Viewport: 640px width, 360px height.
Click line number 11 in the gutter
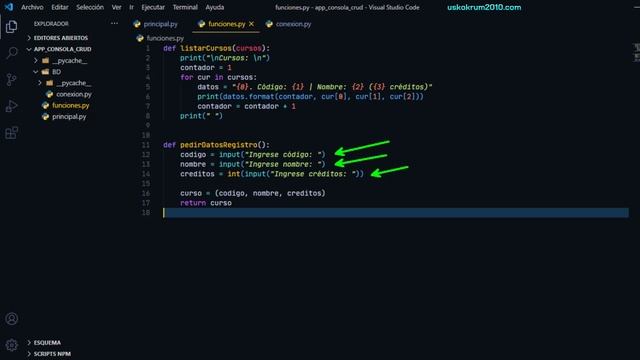coord(146,145)
